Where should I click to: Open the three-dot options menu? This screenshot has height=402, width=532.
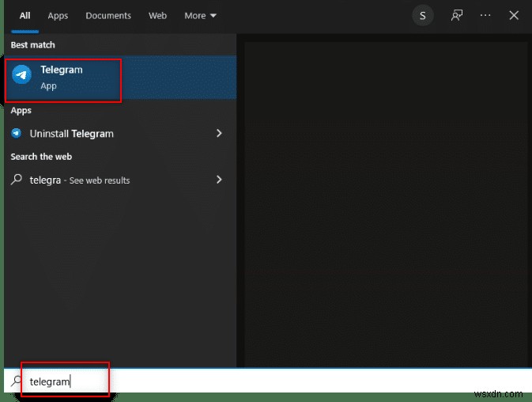click(485, 15)
